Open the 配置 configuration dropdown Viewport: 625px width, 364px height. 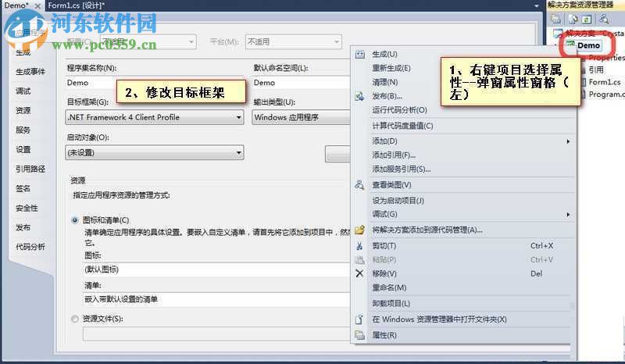point(148,41)
